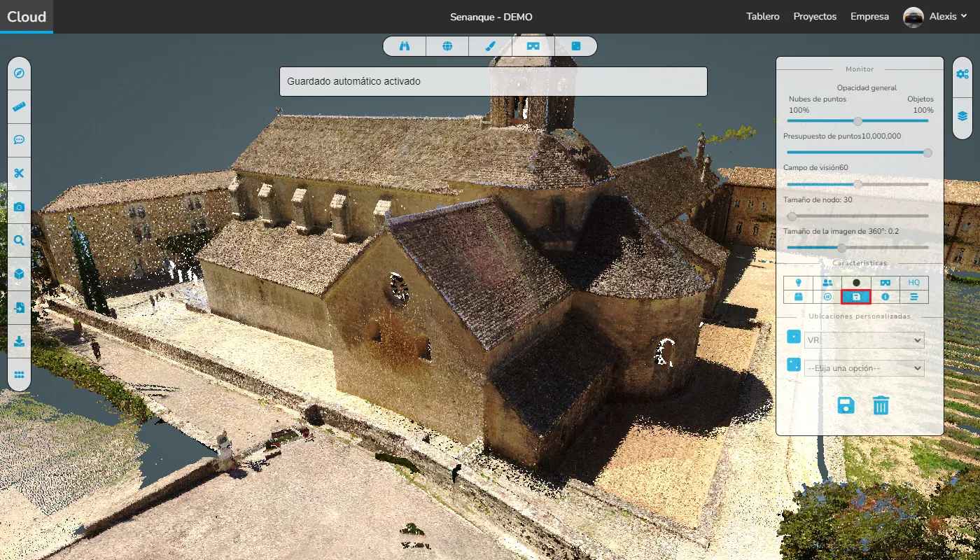Open the ruler measurement tool
The height and width of the screenshot is (560, 980).
click(19, 106)
